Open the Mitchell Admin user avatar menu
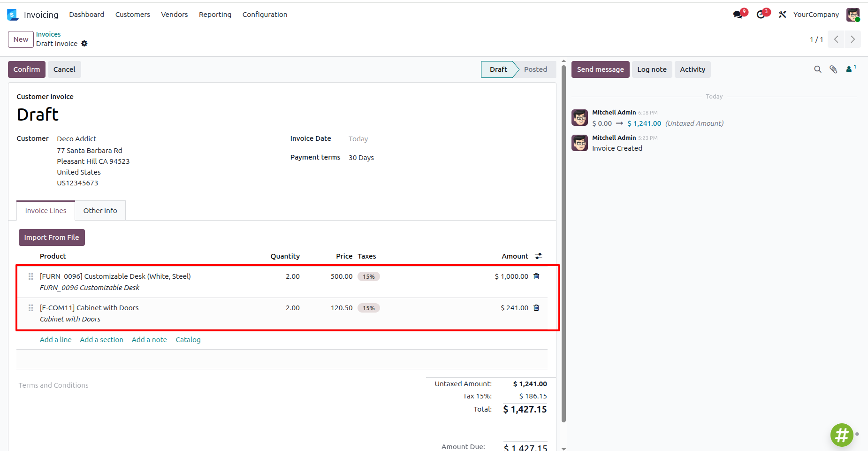Screen dimensions: 868x451 coord(853,15)
